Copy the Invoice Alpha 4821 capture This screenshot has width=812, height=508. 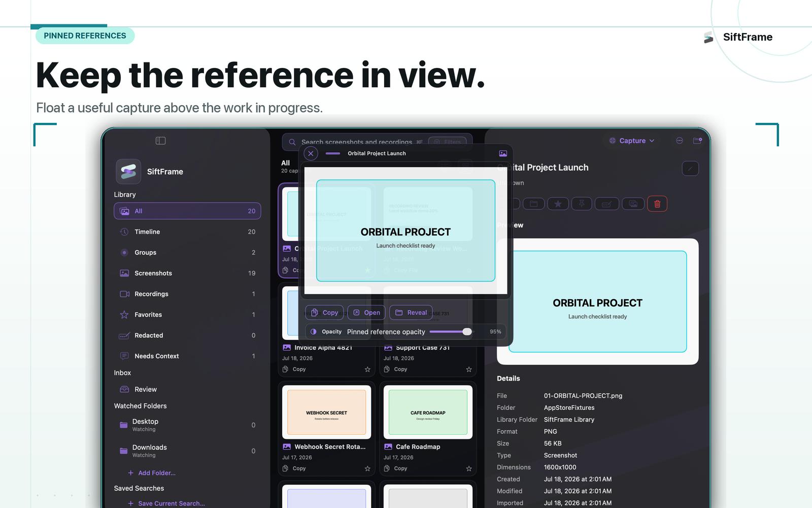click(x=294, y=369)
